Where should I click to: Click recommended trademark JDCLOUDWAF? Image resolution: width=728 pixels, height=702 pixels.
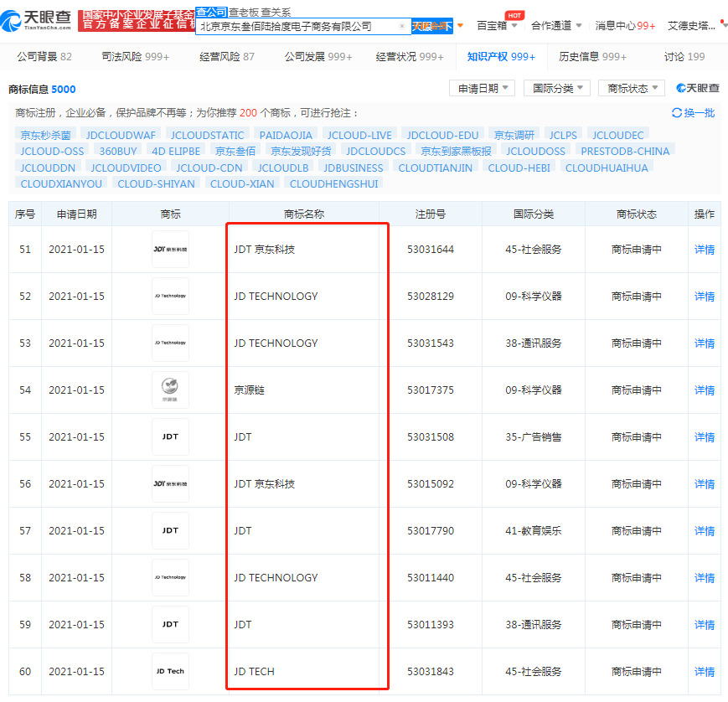pyautogui.click(x=121, y=135)
